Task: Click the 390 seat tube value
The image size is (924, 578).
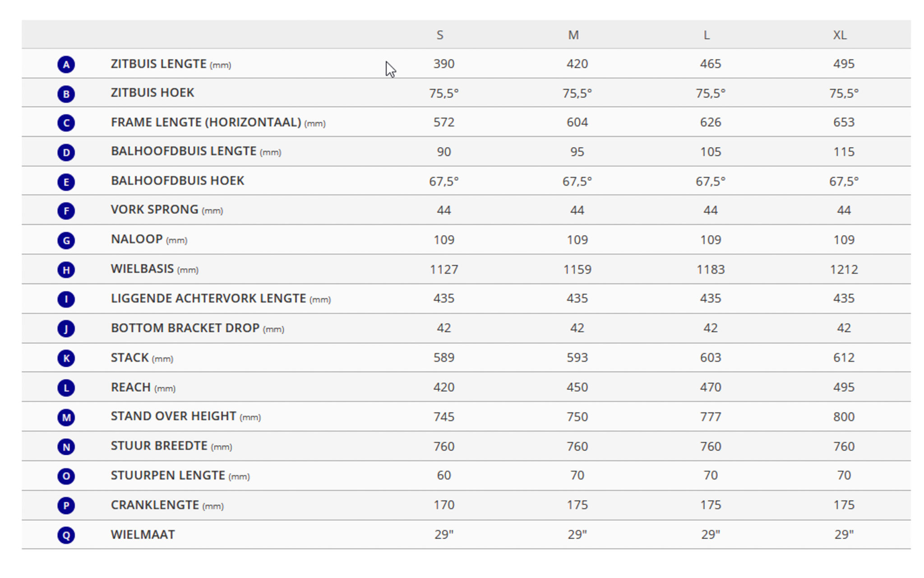Action: coord(444,64)
